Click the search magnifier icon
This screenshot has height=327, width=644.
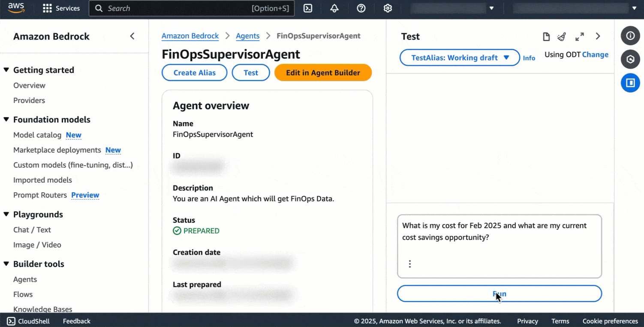point(99,9)
